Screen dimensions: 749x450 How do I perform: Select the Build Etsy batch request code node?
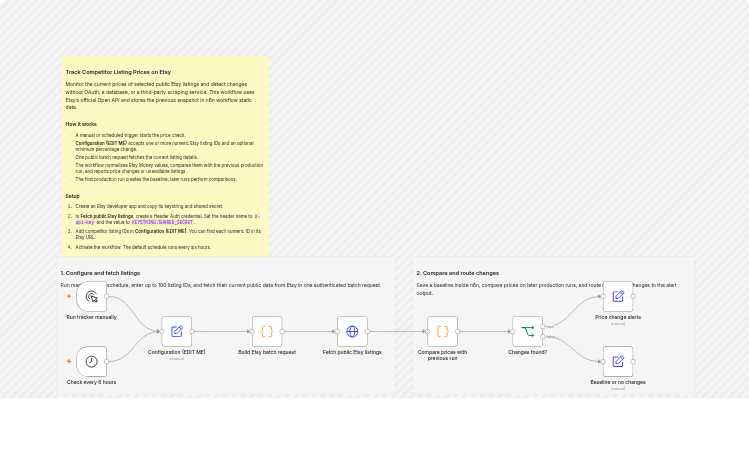[x=267, y=331]
